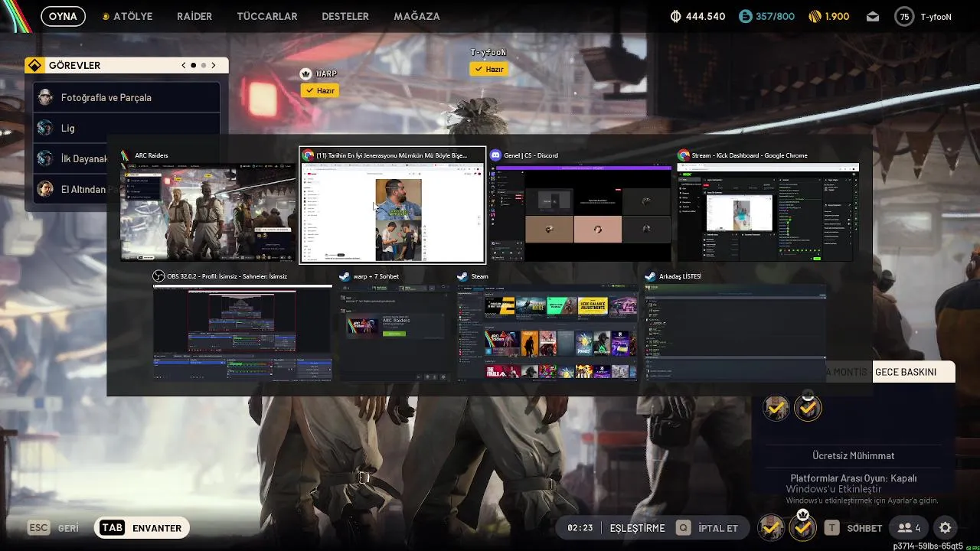Click the Görevler panel header icon
The width and height of the screenshot is (980, 551).
coord(34,66)
